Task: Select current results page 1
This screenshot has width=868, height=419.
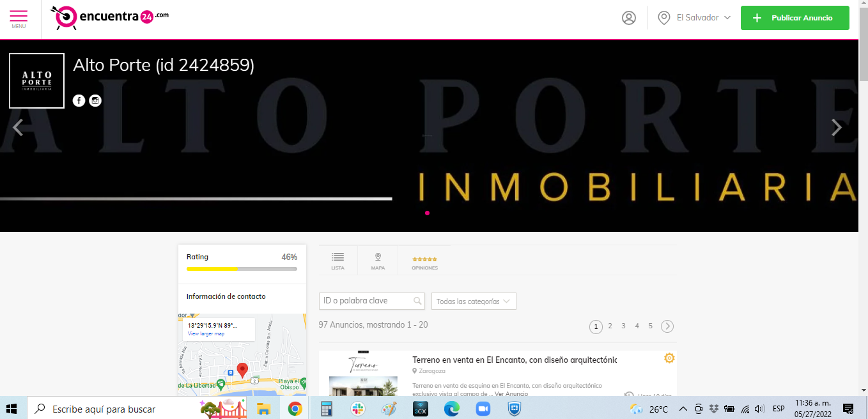Action: tap(596, 326)
